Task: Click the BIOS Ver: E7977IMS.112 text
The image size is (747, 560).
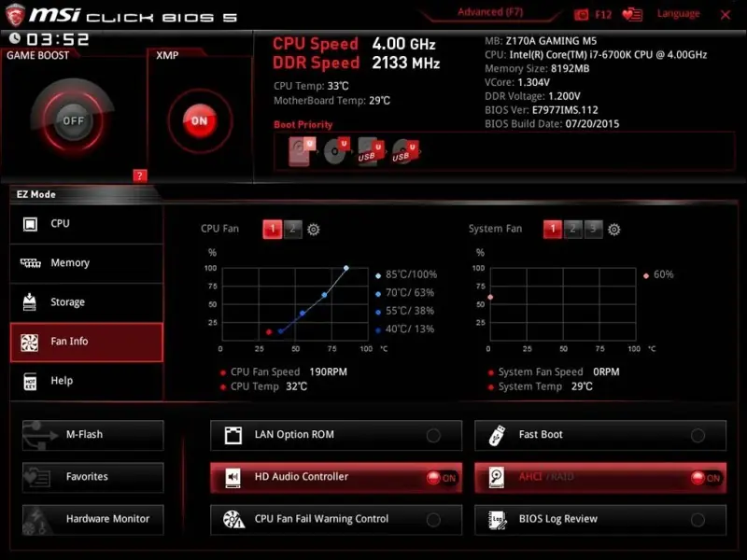Action: pyautogui.click(x=542, y=110)
